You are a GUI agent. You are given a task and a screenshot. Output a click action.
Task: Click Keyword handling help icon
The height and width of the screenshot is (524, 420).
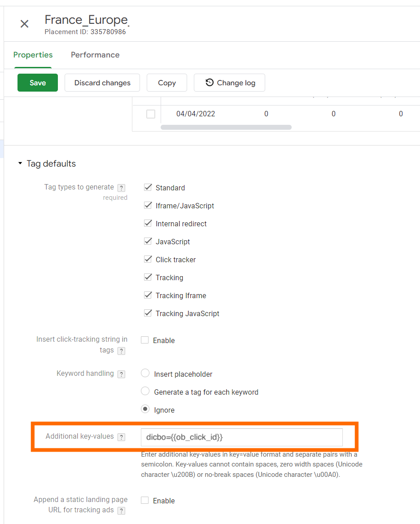pos(121,374)
